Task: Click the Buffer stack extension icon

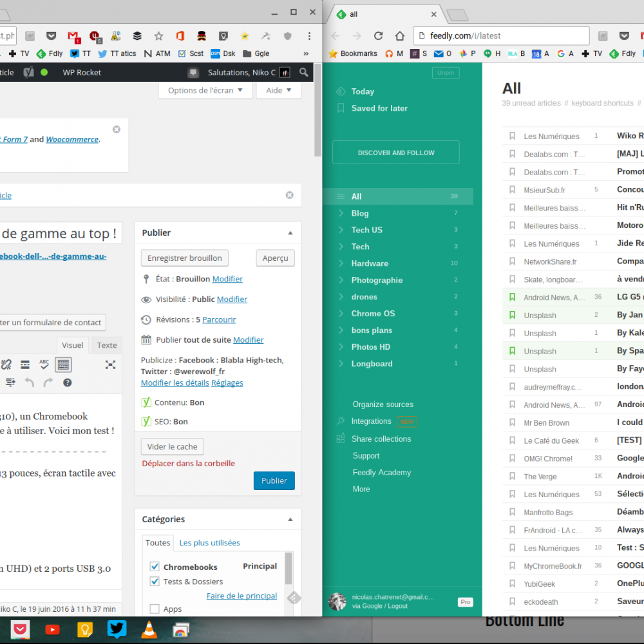Action: (137, 36)
